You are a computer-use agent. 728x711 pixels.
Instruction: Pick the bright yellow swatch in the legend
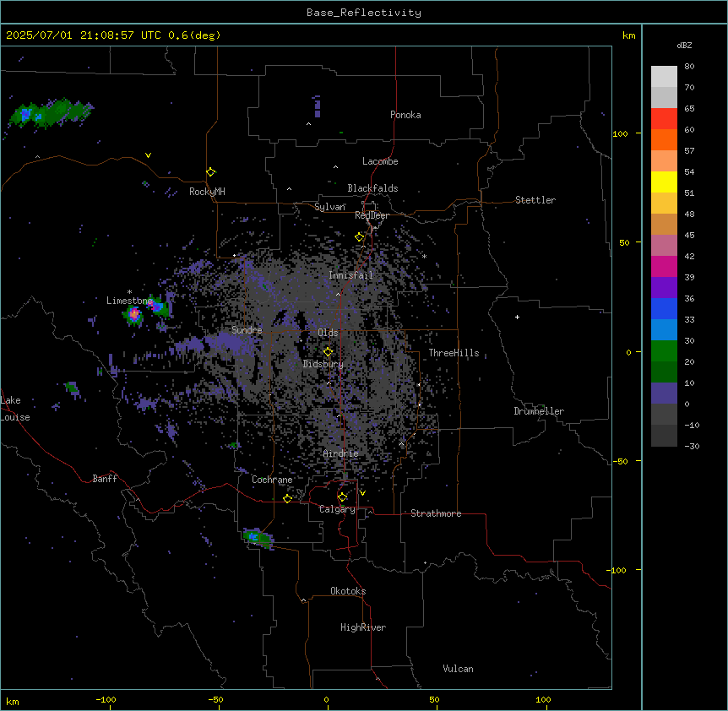point(664,182)
